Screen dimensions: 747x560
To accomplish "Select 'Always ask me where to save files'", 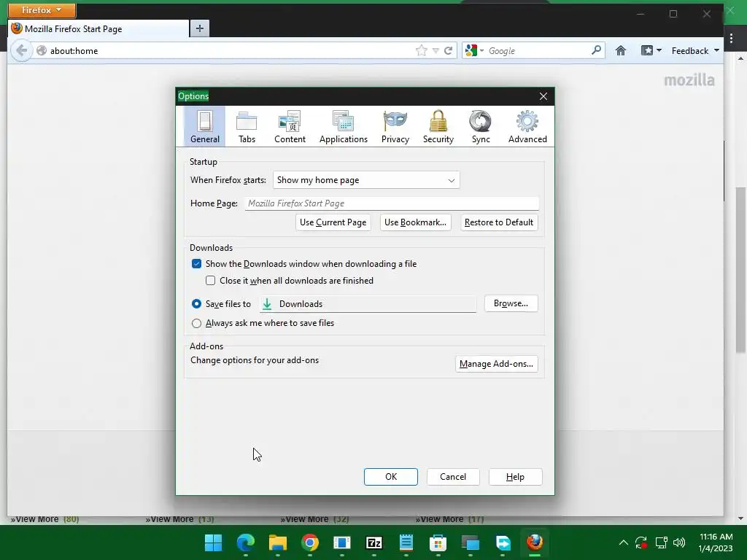I will (196, 323).
